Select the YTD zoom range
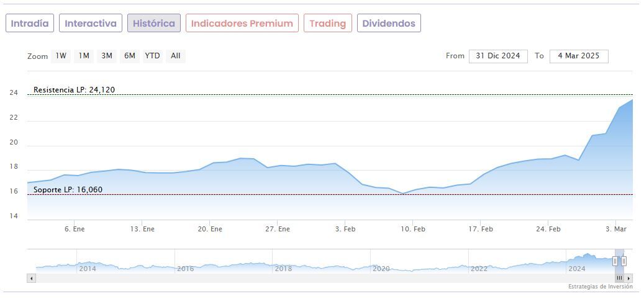The width and height of the screenshot is (644, 299). click(152, 56)
